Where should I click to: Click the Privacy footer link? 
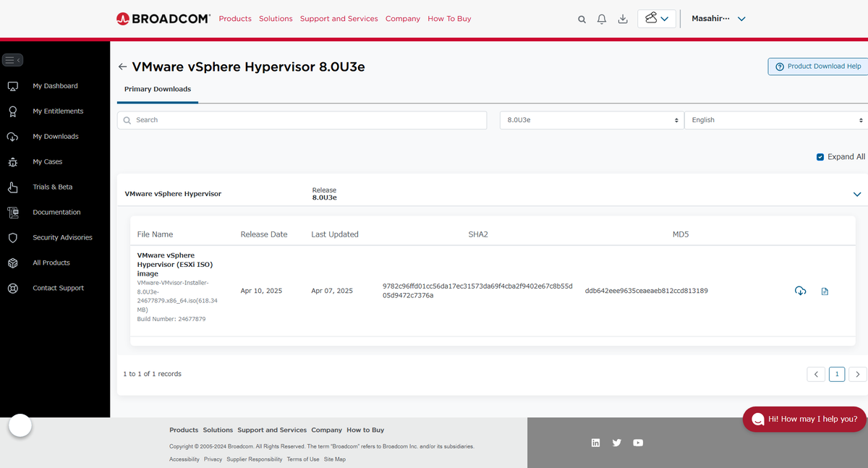[x=213, y=459]
